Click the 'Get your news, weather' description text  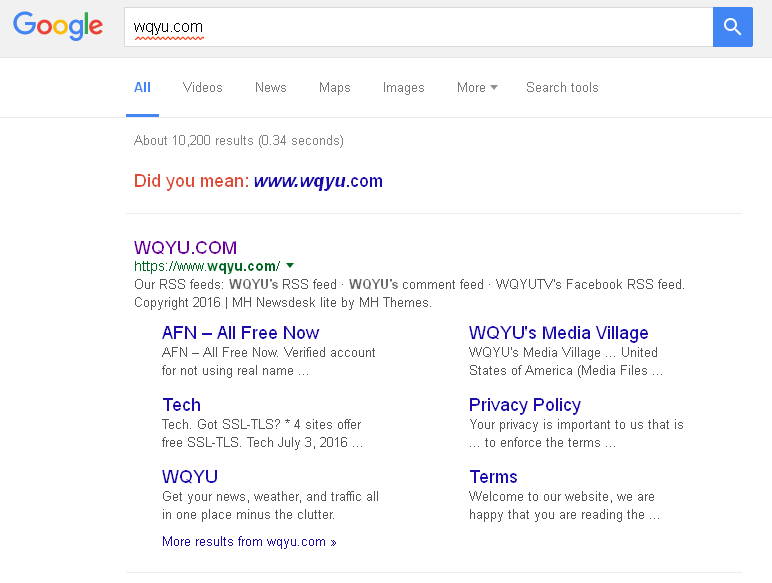tap(270, 506)
